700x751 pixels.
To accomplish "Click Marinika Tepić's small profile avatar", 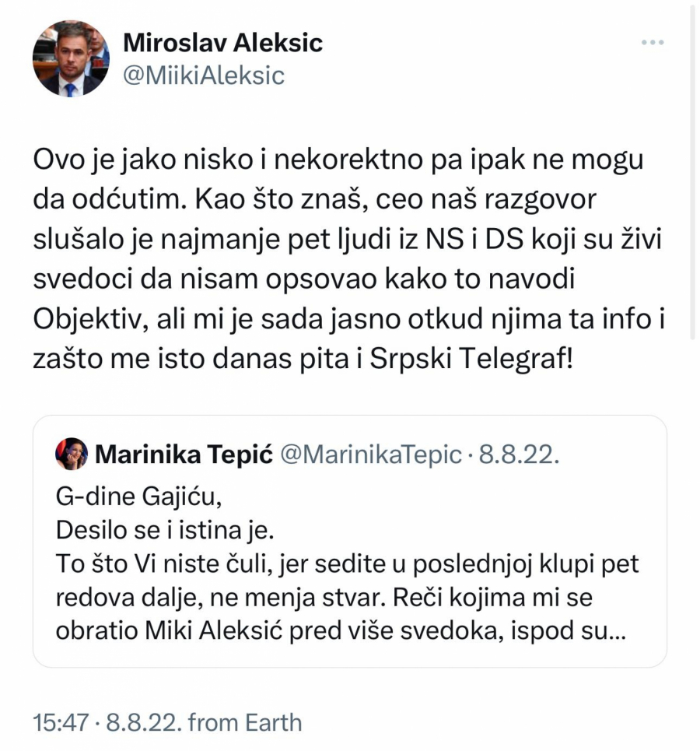I will (x=72, y=454).
